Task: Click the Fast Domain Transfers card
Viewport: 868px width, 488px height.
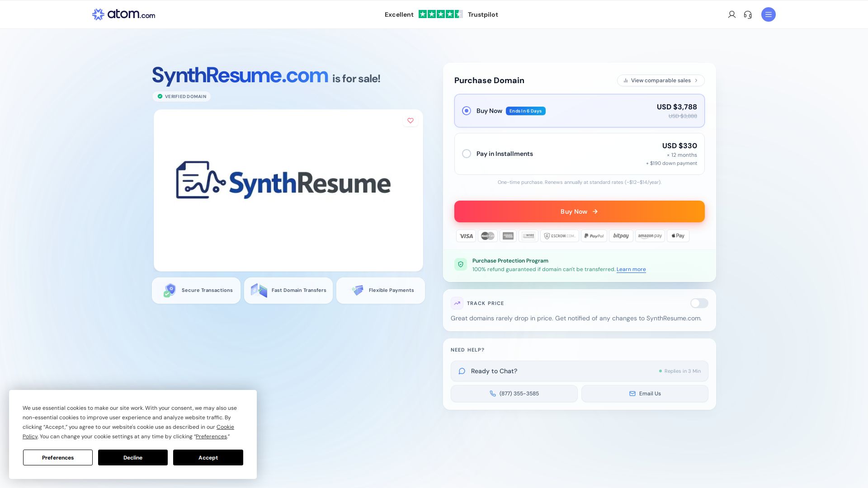Action: coord(288,291)
